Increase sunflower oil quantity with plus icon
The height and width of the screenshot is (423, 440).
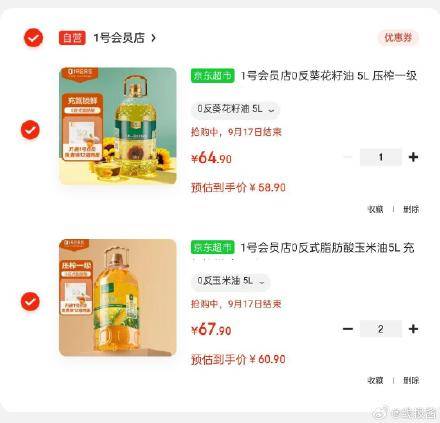coord(413,157)
